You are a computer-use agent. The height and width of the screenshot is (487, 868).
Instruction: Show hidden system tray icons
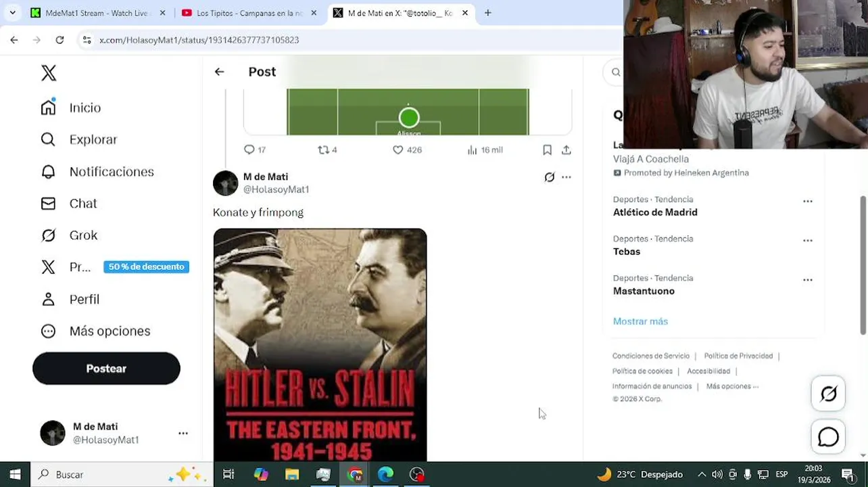point(702,474)
